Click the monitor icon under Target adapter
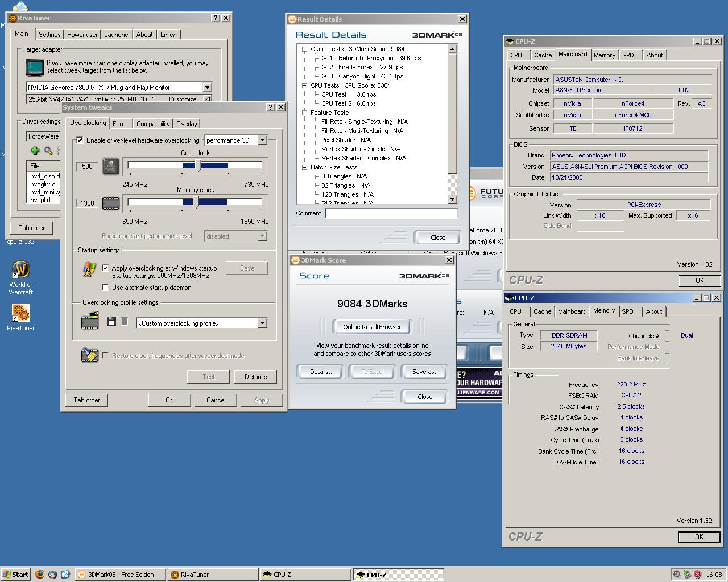728x582 pixels. click(35, 67)
